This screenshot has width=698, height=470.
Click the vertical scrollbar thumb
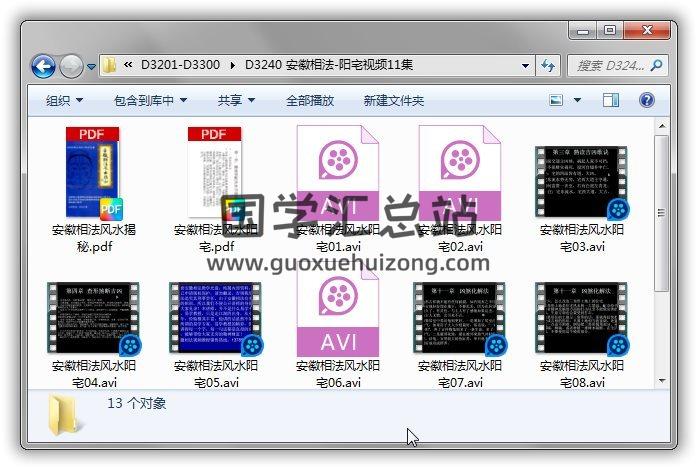point(662,214)
